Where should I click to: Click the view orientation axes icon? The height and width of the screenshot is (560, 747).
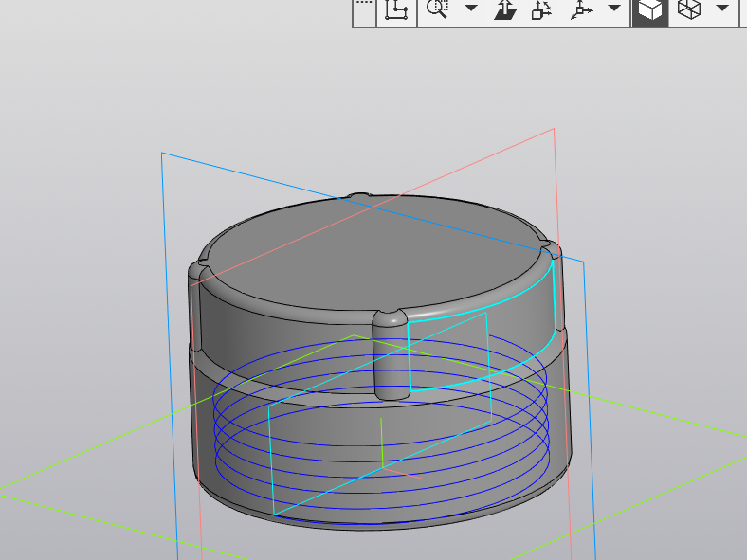coord(582,9)
